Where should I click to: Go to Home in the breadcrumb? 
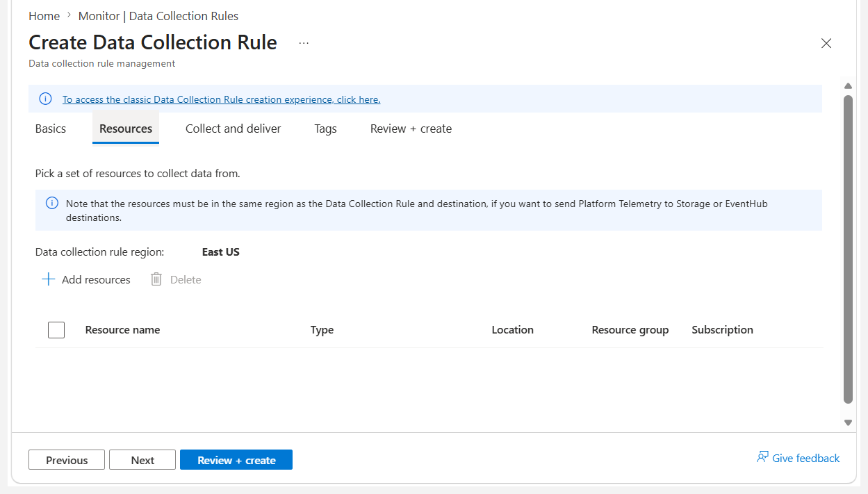click(x=44, y=16)
